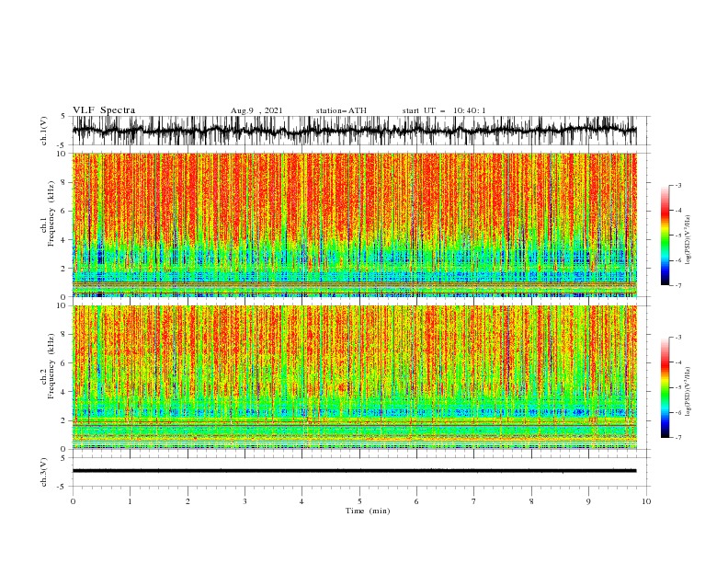Image resolution: width=728 pixels, height=563 pixels.
Task: Click the ch.1 PSD color scale bar
Action: pos(665,236)
